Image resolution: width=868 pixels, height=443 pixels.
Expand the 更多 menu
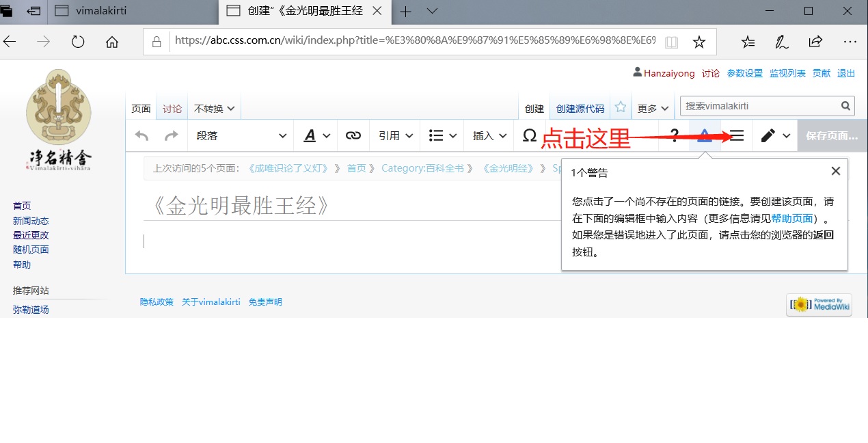tap(653, 108)
